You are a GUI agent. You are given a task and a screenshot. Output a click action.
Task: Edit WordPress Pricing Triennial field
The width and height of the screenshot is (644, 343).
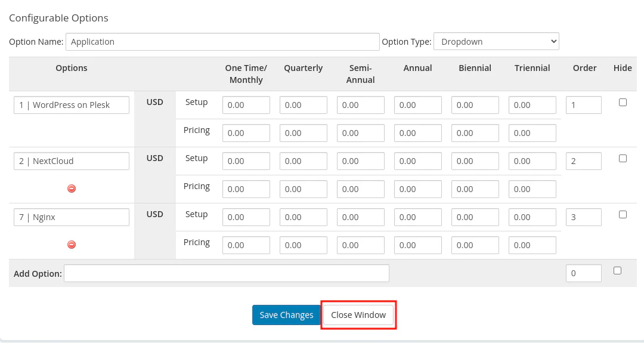click(532, 133)
